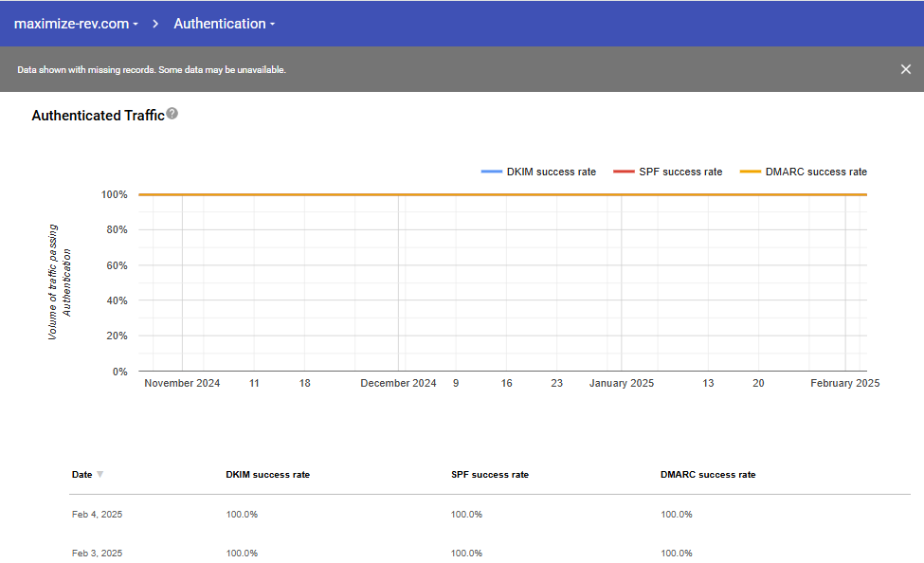Click the Authenticated Traffic section heading

point(98,116)
